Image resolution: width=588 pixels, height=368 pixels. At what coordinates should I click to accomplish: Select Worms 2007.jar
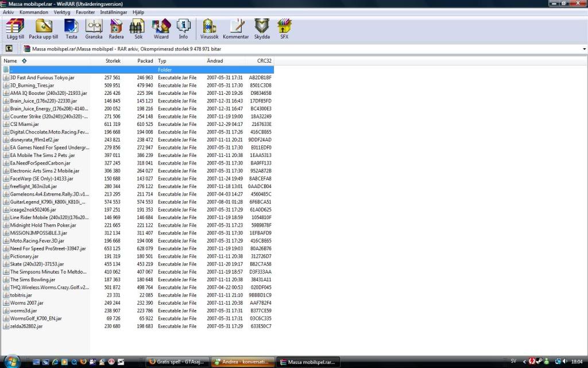pos(26,303)
